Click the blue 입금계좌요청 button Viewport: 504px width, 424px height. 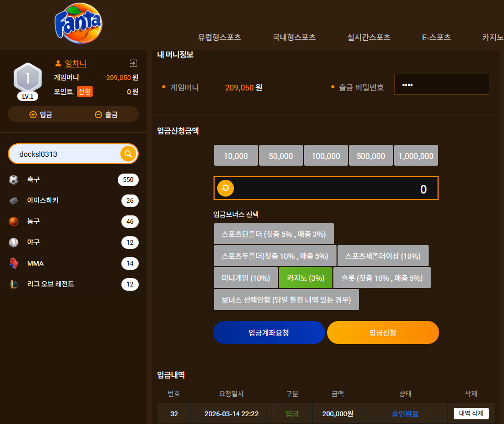tap(268, 333)
